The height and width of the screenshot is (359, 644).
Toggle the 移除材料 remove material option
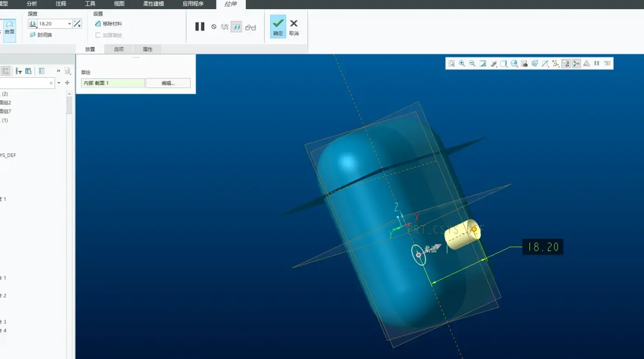pos(109,24)
